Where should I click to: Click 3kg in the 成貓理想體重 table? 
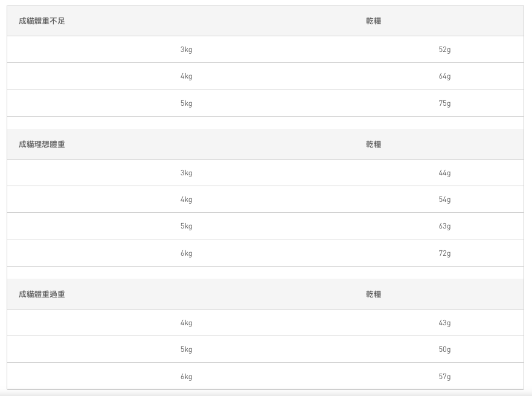coord(186,173)
